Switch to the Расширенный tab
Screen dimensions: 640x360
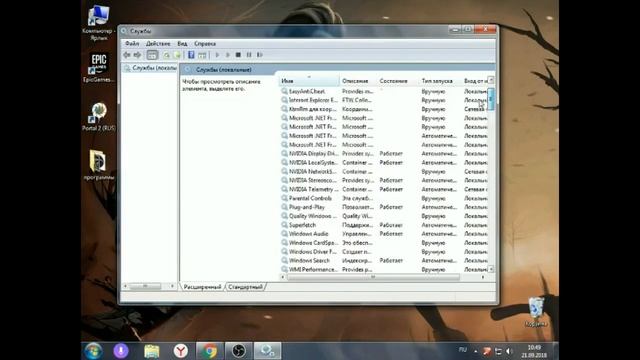tap(202, 287)
